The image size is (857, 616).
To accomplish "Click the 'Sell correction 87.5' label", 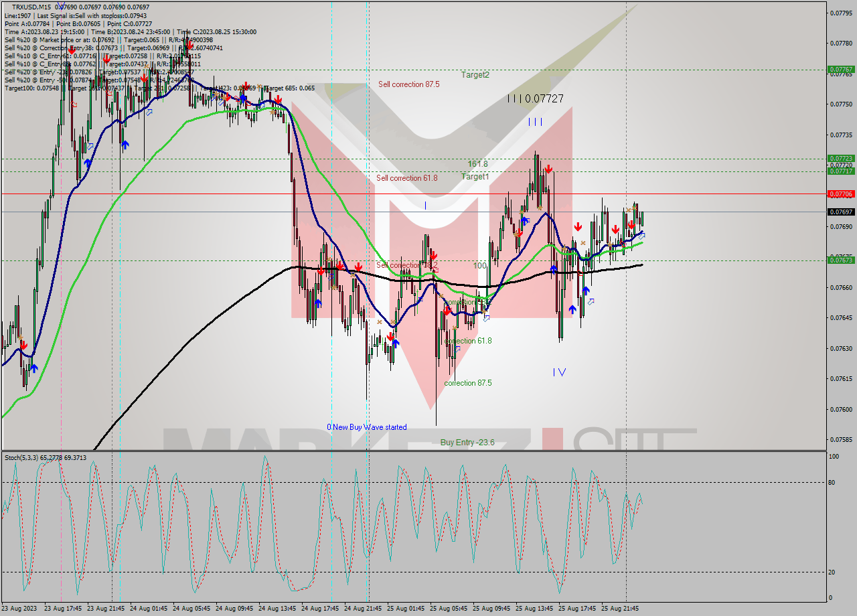I will (408, 84).
